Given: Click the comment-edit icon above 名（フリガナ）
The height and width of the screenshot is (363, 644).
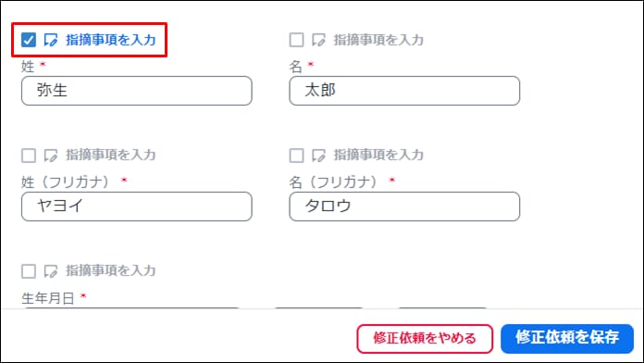Looking at the screenshot, I should click(318, 156).
